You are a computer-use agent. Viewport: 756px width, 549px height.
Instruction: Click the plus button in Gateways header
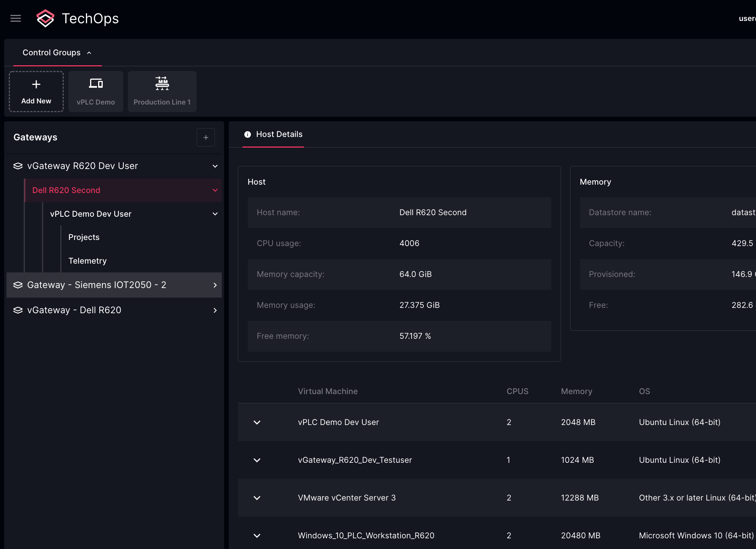click(x=206, y=137)
